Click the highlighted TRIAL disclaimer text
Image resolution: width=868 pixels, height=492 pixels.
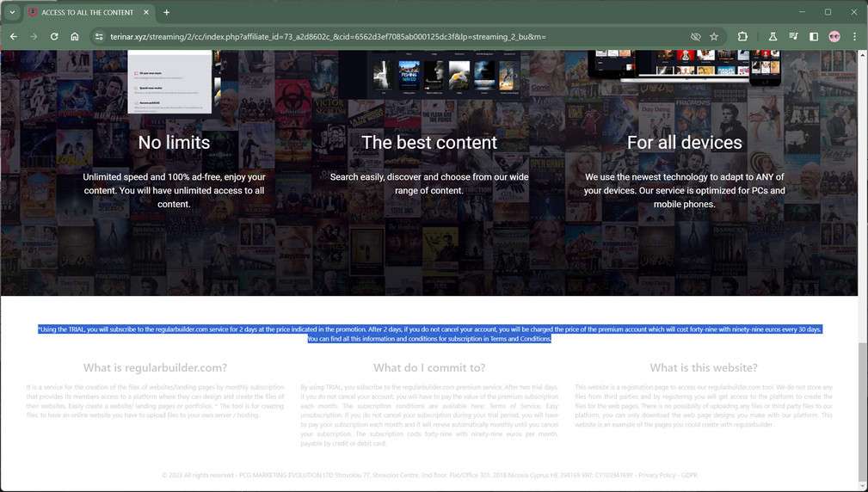429,334
